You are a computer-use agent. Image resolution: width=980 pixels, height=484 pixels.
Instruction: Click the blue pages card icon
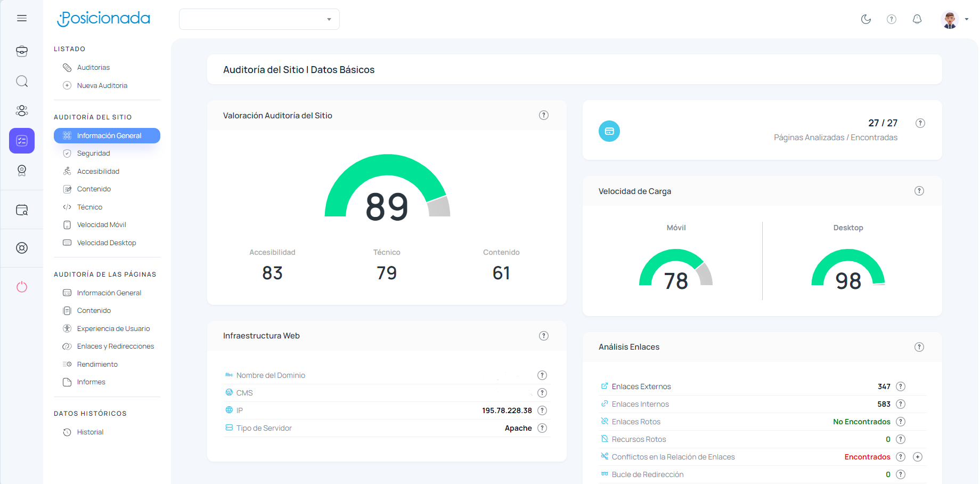[x=609, y=131]
